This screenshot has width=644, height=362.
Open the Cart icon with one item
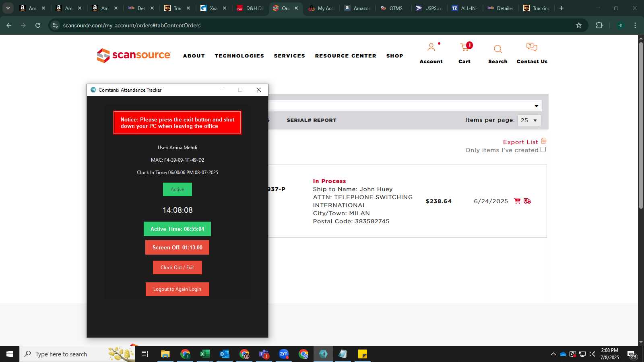(466, 47)
